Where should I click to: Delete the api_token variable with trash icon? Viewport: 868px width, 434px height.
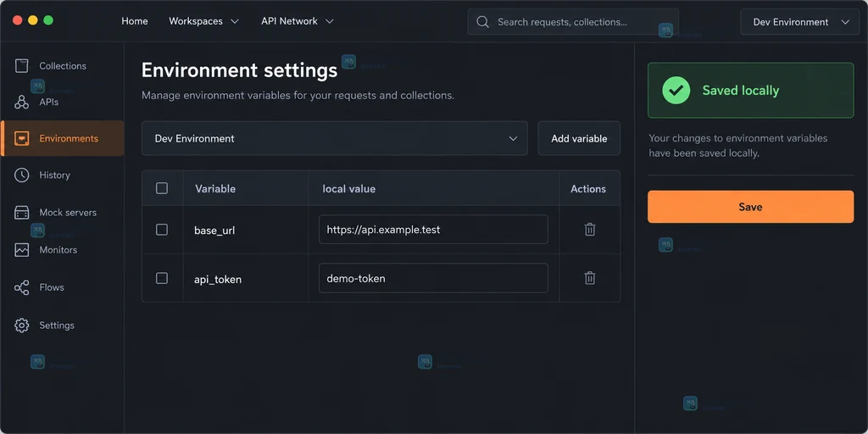(x=590, y=278)
